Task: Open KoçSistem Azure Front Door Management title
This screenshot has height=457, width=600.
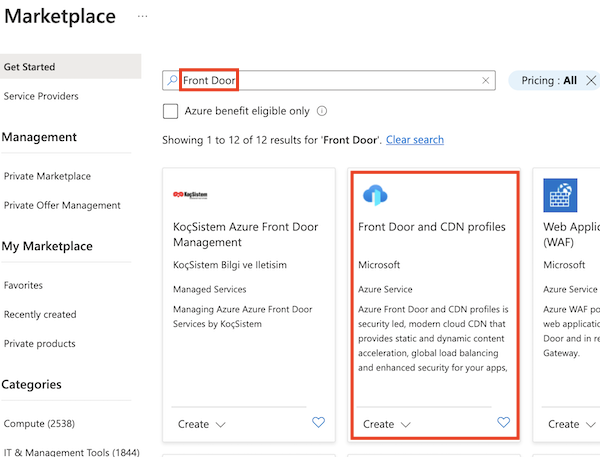Action: (245, 234)
